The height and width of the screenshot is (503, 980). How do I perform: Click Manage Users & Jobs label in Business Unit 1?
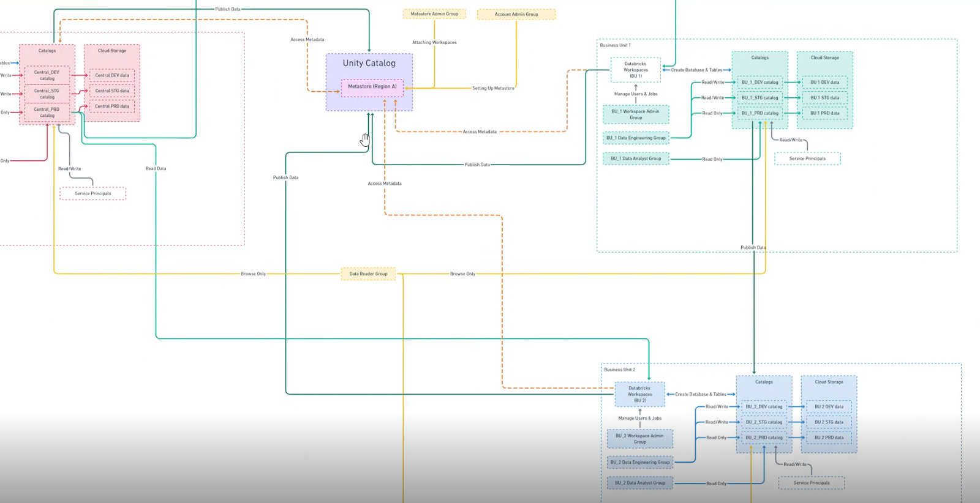tap(636, 94)
